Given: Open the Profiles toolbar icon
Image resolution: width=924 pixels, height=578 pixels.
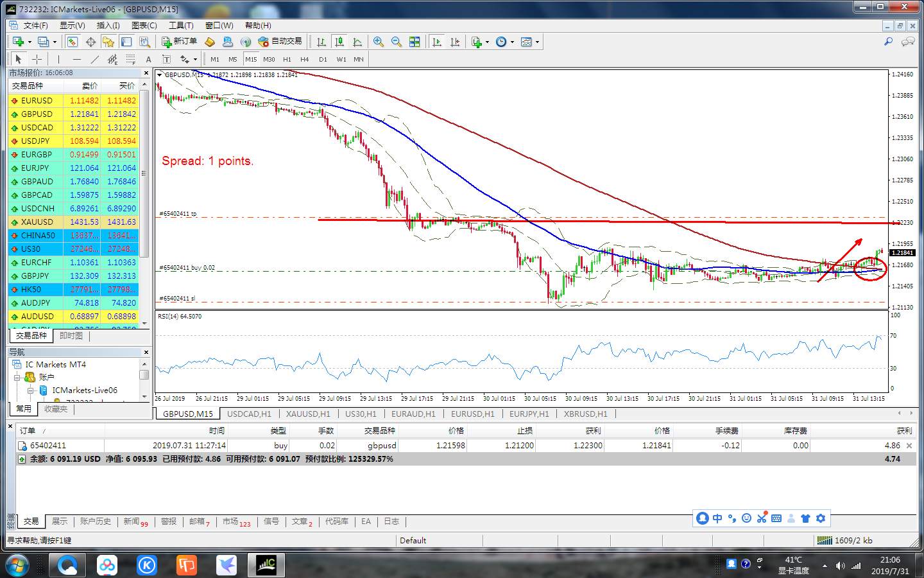Looking at the screenshot, I should pos(43,42).
